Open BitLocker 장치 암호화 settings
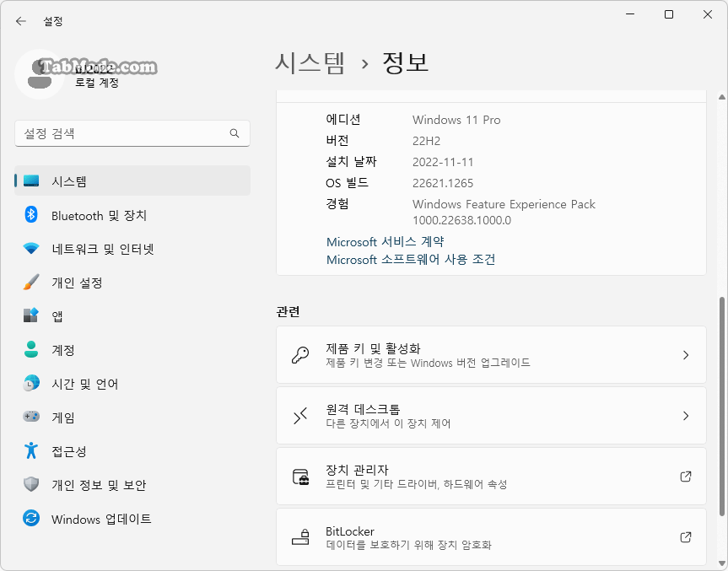The width and height of the screenshot is (728, 571). (491, 537)
